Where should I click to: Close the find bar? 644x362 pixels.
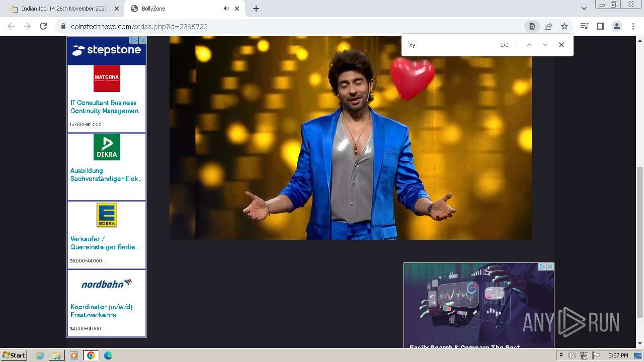(561, 45)
